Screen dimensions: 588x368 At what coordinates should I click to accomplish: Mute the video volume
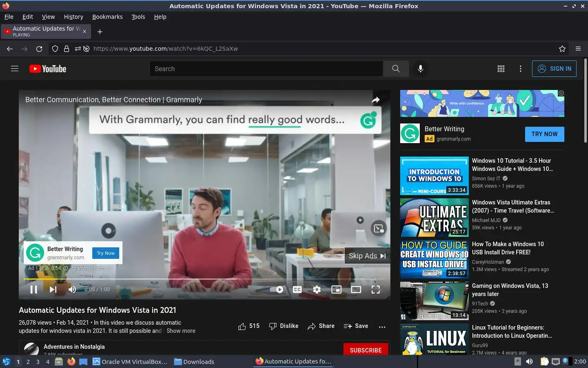72,289
